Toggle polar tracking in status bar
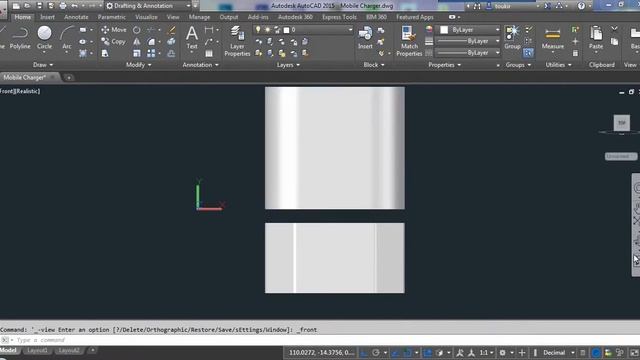This screenshot has width=640, height=360. coord(376,353)
